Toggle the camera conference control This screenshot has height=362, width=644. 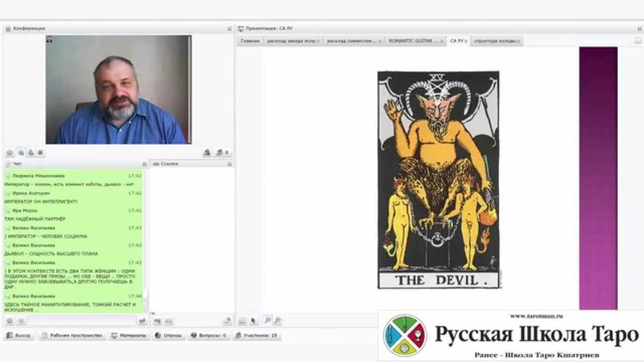pyautogui.click(x=40, y=153)
